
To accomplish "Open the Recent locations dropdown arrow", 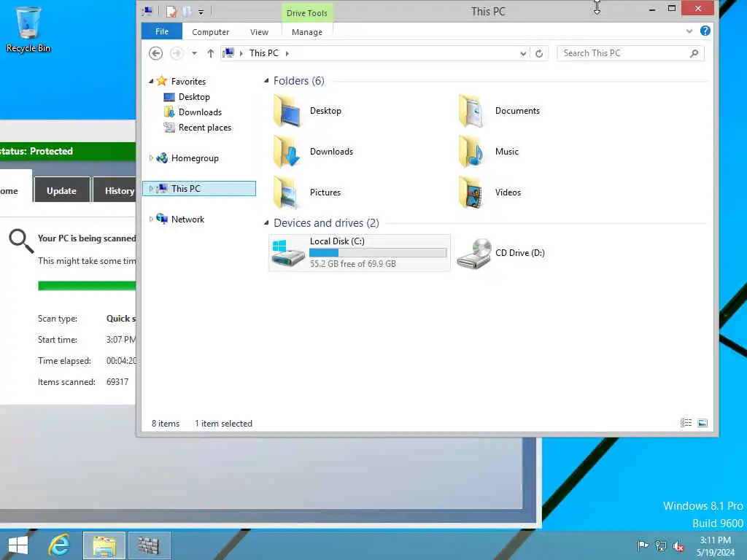I will coord(194,53).
